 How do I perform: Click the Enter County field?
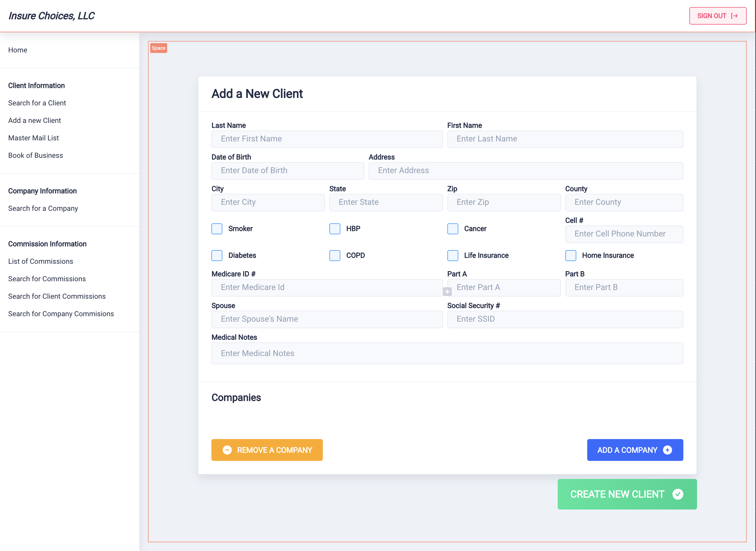624,202
